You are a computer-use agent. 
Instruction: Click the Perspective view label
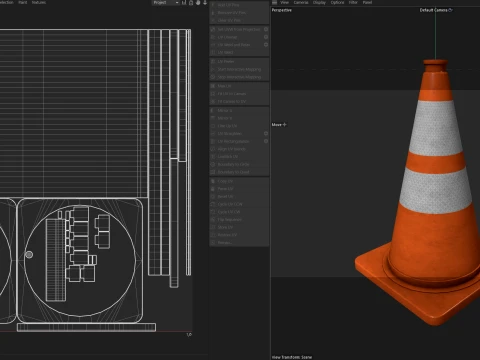tap(282, 10)
